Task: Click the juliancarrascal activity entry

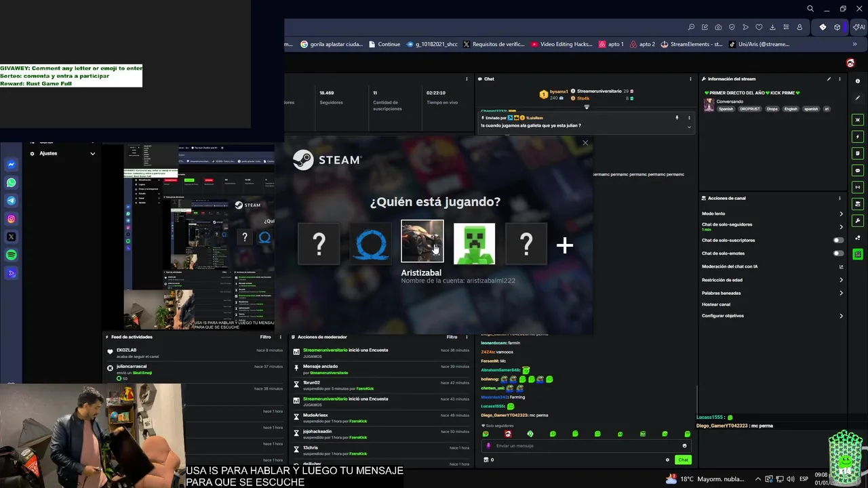Action: tap(195, 371)
